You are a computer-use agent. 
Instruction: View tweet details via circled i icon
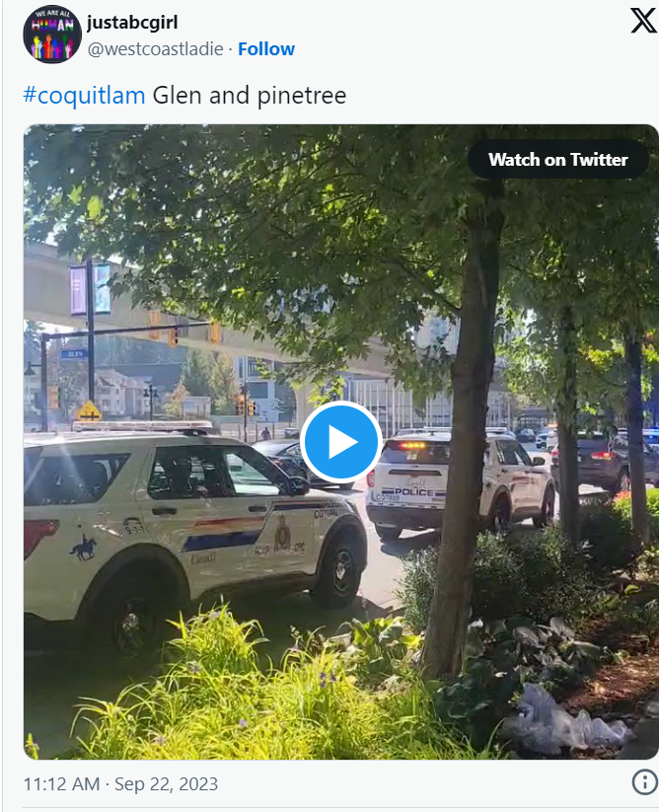(644, 782)
